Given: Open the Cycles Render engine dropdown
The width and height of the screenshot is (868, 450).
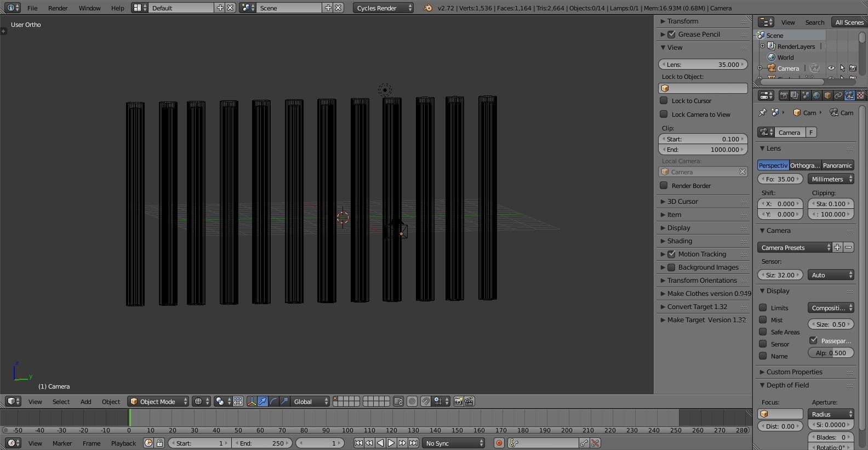Looking at the screenshot, I should pos(383,8).
